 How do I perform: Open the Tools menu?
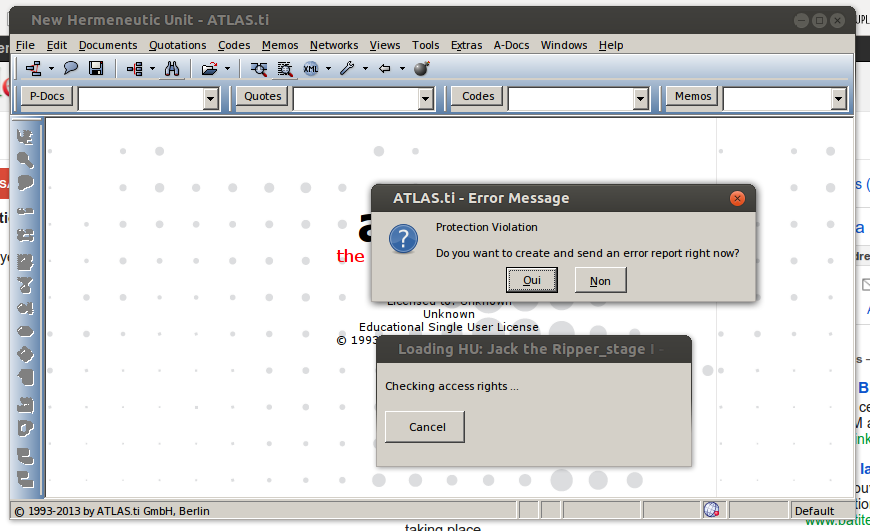click(x=426, y=45)
